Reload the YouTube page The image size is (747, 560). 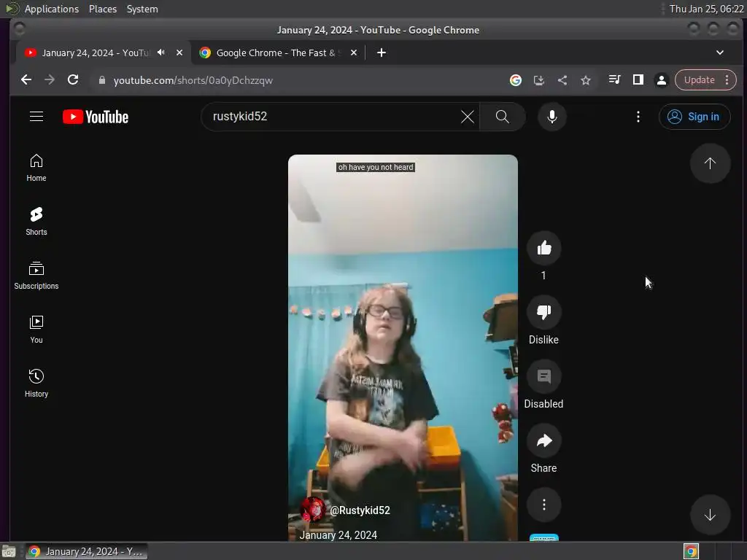73,80
